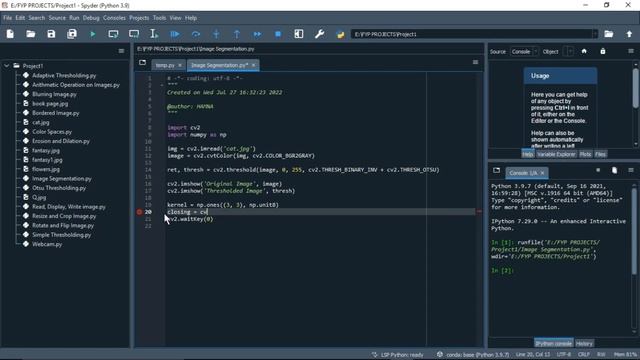Open the Help pane options hamburger menu

click(x=631, y=51)
